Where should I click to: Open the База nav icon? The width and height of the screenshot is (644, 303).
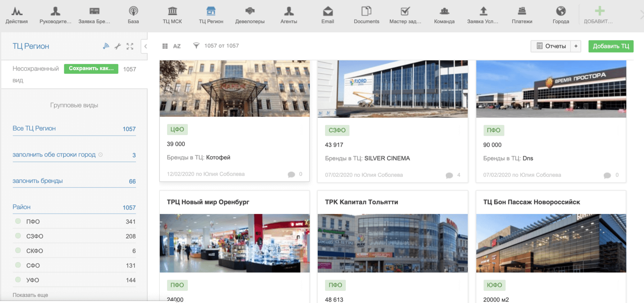pyautogui.click(x=133, y=11)
